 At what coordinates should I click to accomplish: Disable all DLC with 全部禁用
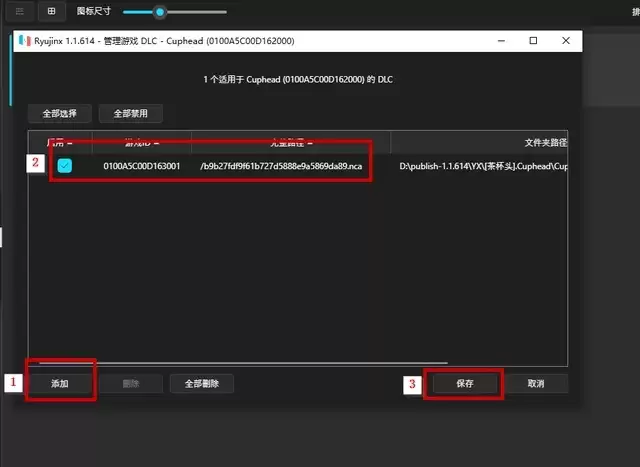[x=131, y=113]
